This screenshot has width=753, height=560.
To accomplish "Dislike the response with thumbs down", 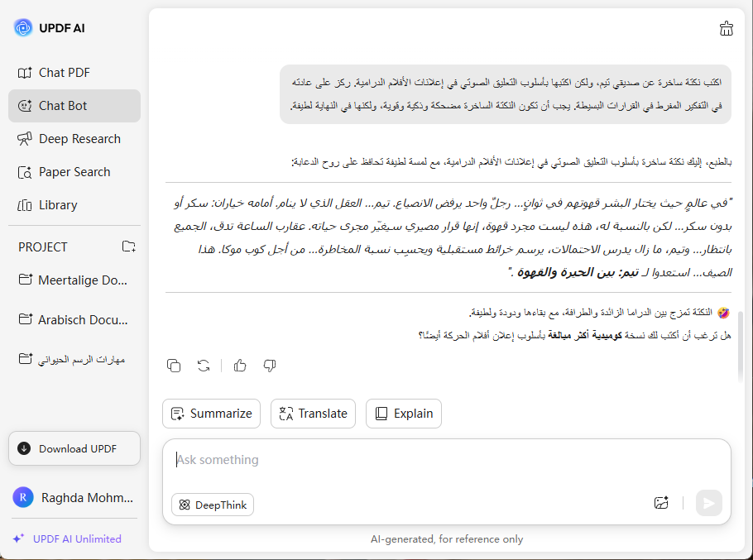I will [x=270, y=366].
